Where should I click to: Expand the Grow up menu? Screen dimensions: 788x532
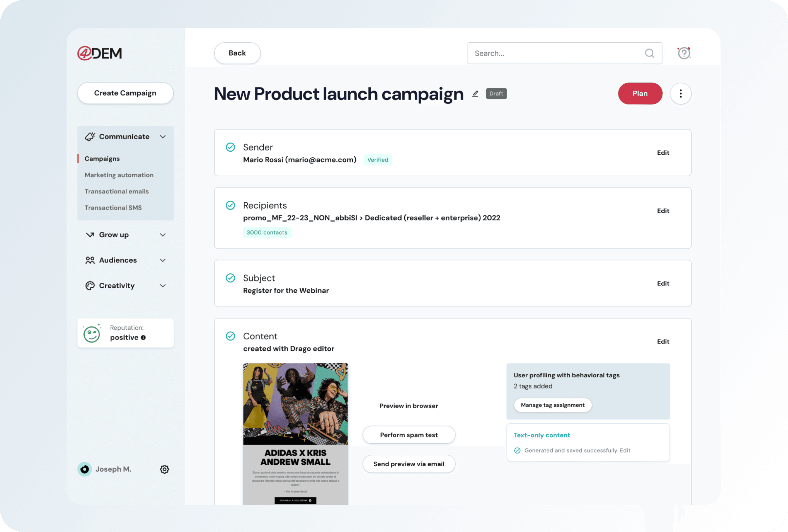tap(163, 234)
